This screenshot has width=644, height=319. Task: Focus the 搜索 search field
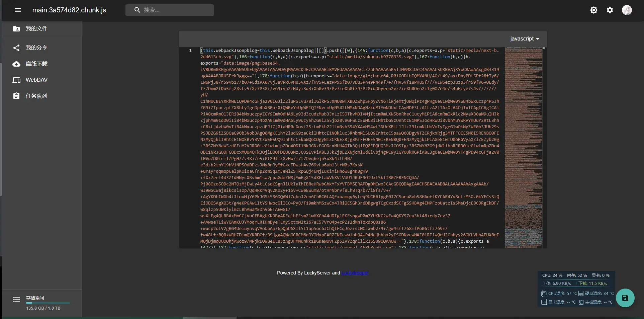[170, 10]
